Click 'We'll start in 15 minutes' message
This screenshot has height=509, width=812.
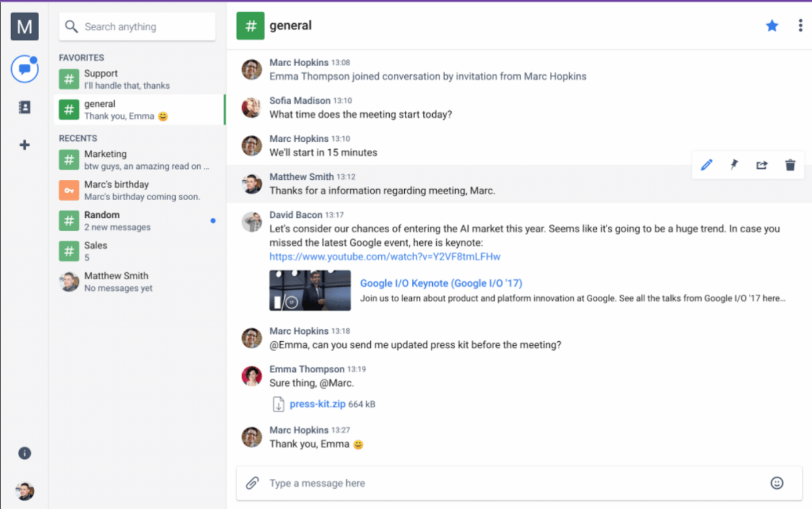pos(323,153)
